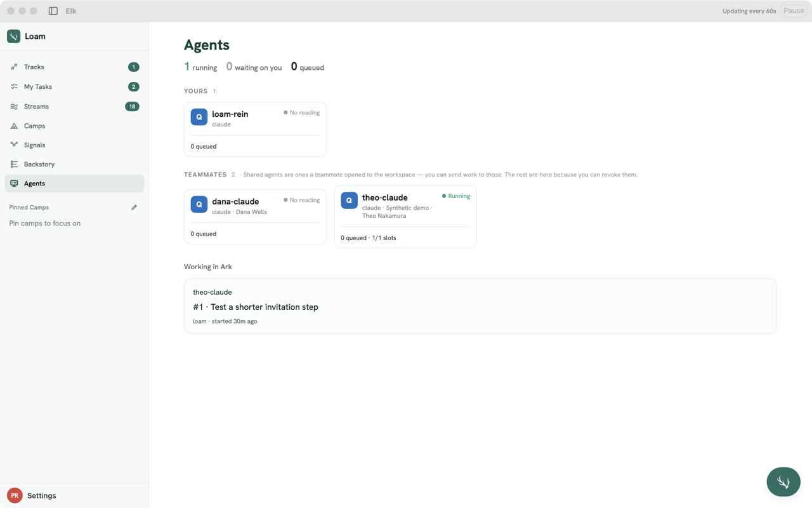This screenshot has width=812, height=508.
Task: Click the PR user avatar
Action: pos(15,495)
